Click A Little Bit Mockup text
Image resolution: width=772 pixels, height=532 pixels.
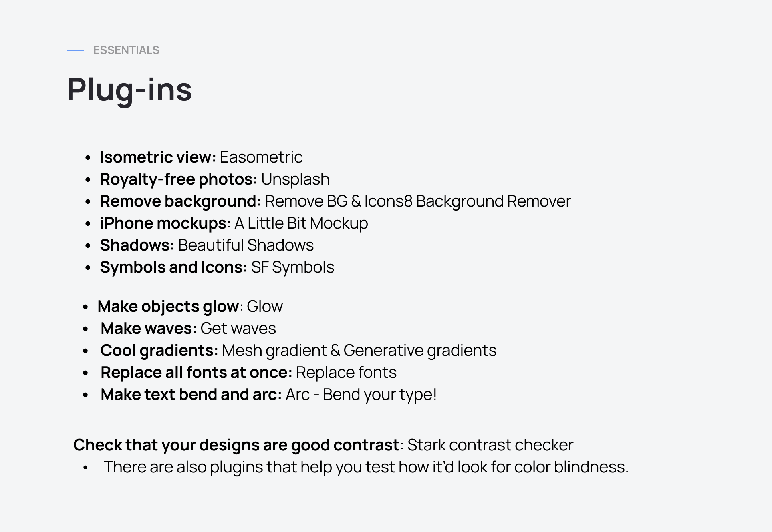[301, 223]
